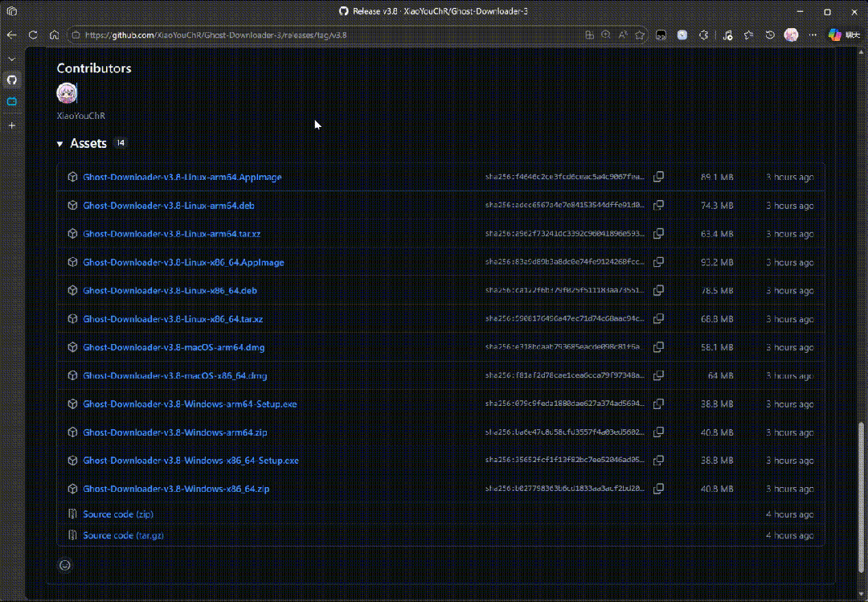Open the browser history icon

tap(770, 35)
